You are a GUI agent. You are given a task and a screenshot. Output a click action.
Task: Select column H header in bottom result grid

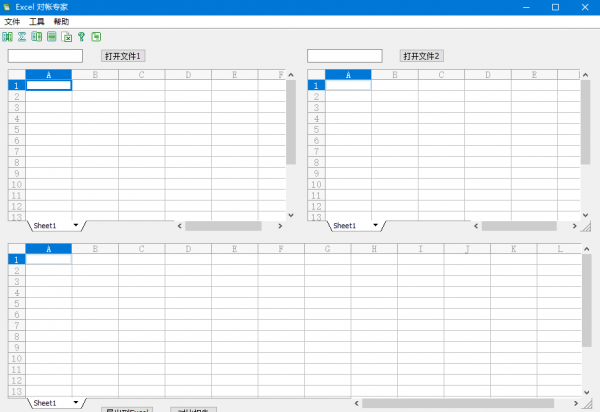(x=374, y=249)
